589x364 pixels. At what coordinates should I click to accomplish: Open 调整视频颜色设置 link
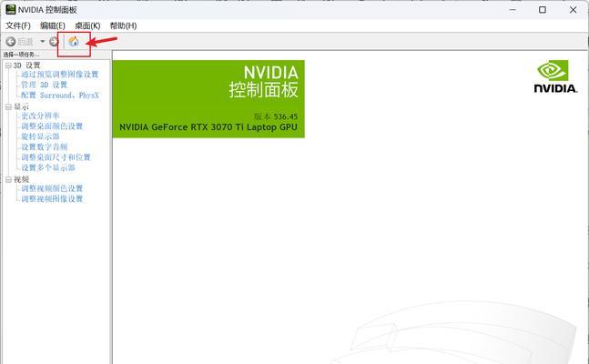tap(52, 188)
